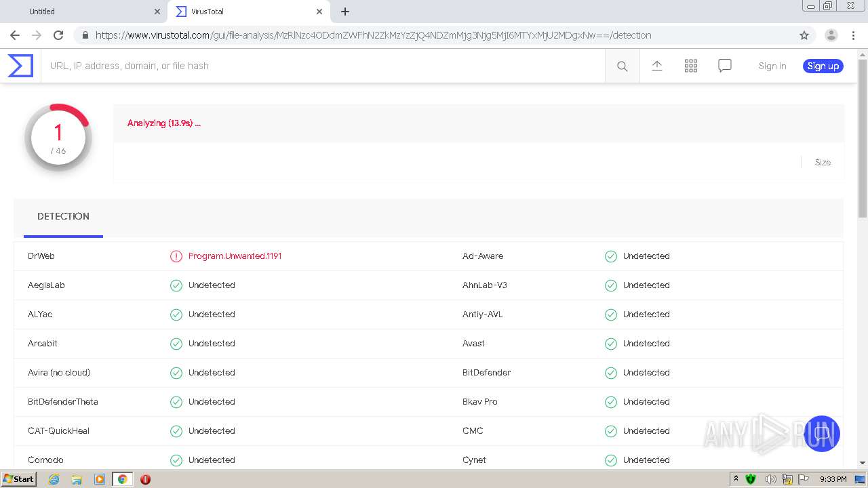868x488 pixels.
Task: Open the taskbar media player icon
Action: click(100, 479)
